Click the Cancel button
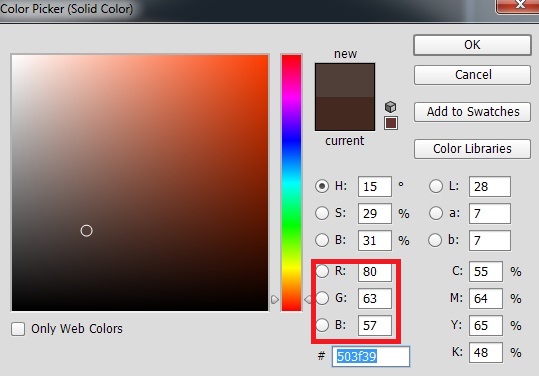Viewport: 539px width, 376px height. [x=472, y=75]
